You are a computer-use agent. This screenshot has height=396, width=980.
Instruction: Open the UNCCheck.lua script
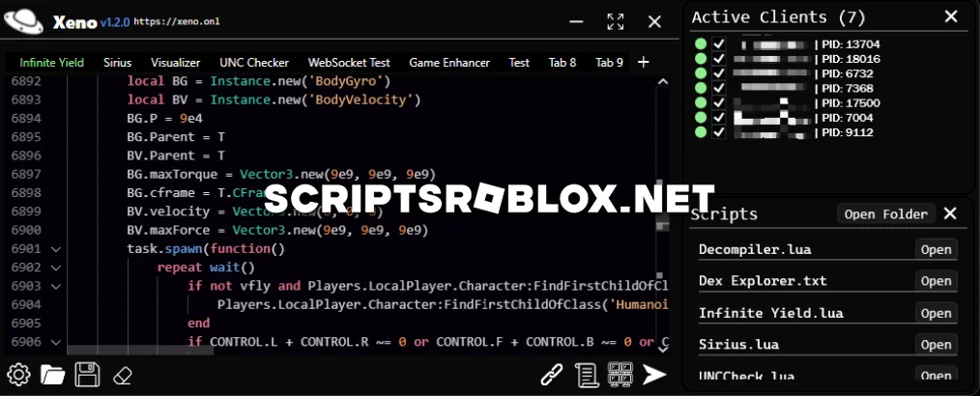[x=936, y=374]
